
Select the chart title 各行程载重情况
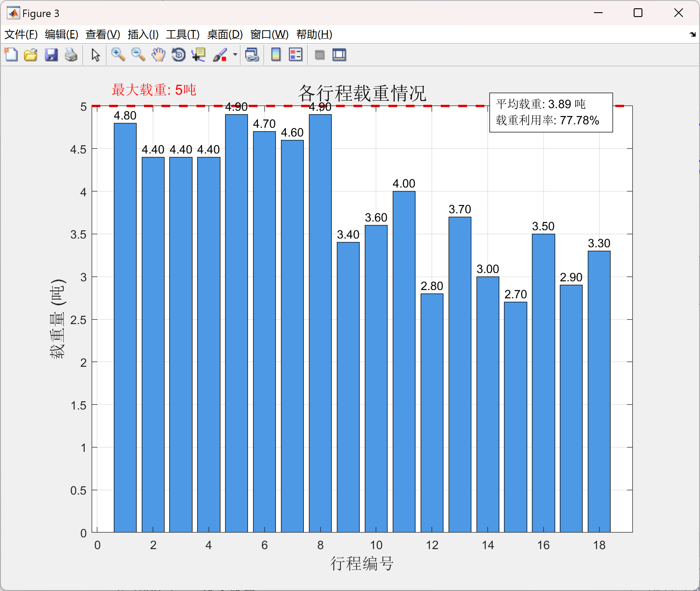click(x=362, y=93)
